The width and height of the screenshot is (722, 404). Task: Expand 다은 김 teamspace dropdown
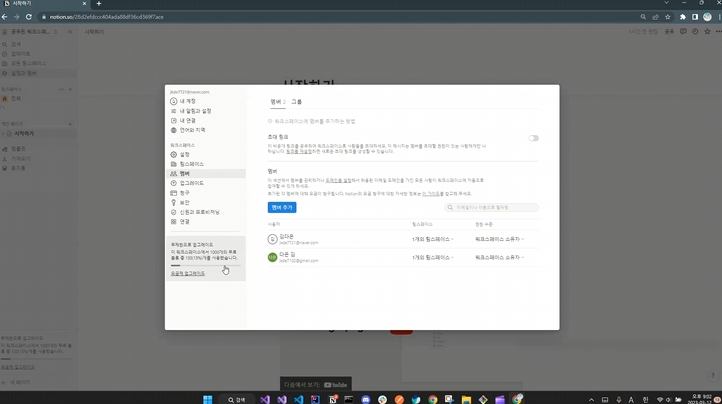[x=433, y=258]
